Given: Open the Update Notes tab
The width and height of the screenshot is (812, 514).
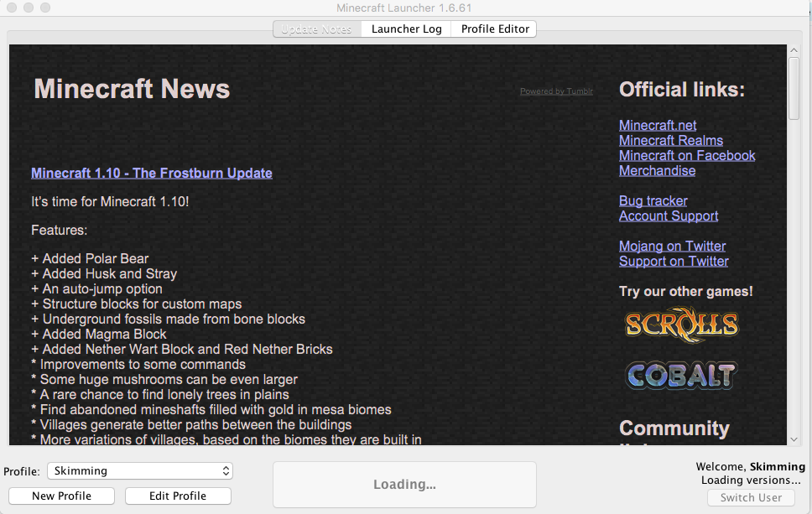Looking at the screenshot, I should (x=317, y=29).
